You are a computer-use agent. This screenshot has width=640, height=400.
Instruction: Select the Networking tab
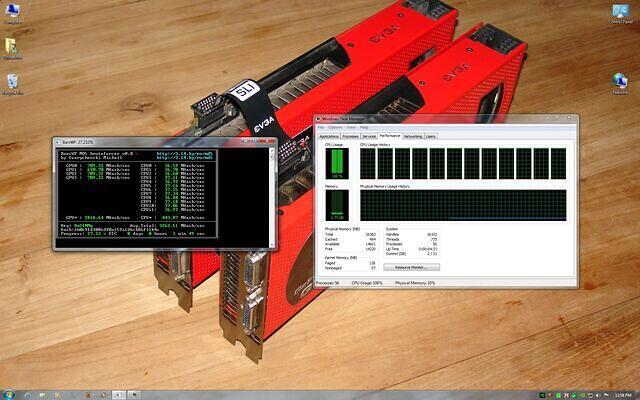(412, 136)
